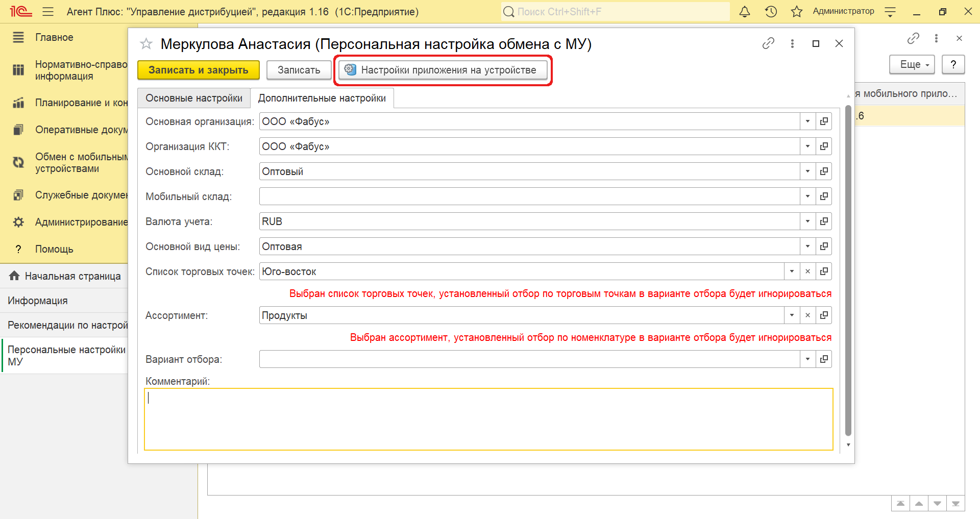Image resolution: width=980 pixels, height=519 pixels.
Task: Open Мобильный склад value form icon
Action: [x=824, y=196]
